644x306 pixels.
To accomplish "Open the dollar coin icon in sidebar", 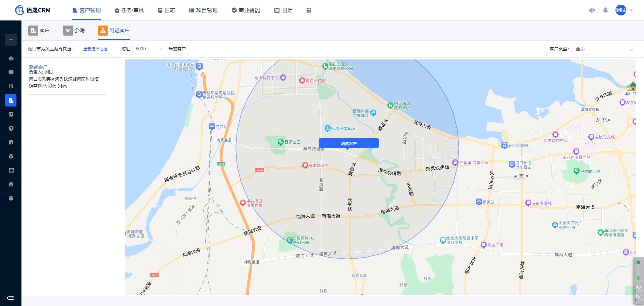I will 11,128.
